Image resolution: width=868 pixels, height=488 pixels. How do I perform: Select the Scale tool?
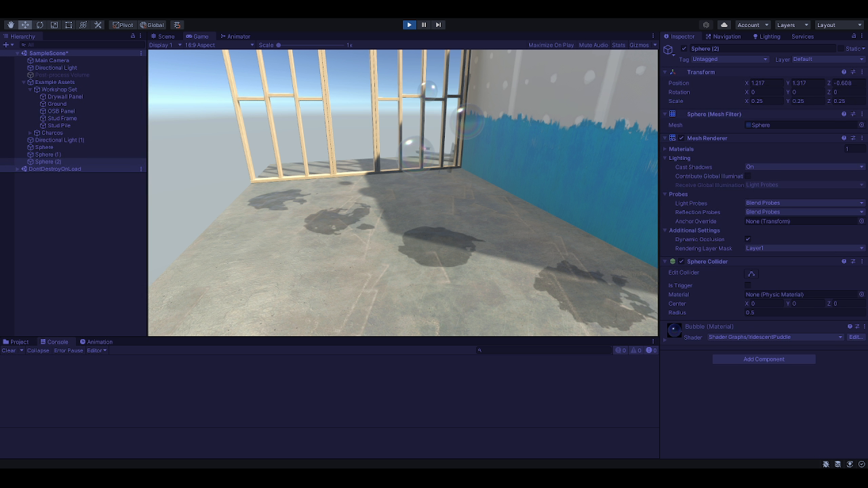point(54,25)
